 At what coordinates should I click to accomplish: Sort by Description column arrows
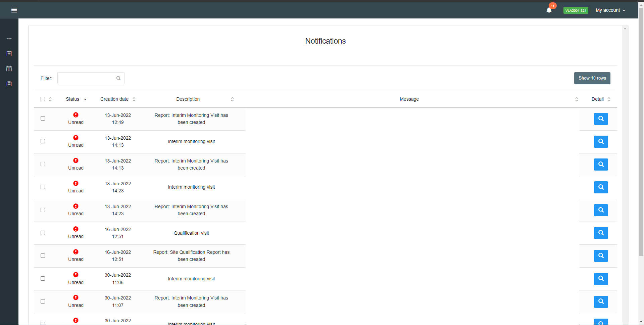(232, 99)
